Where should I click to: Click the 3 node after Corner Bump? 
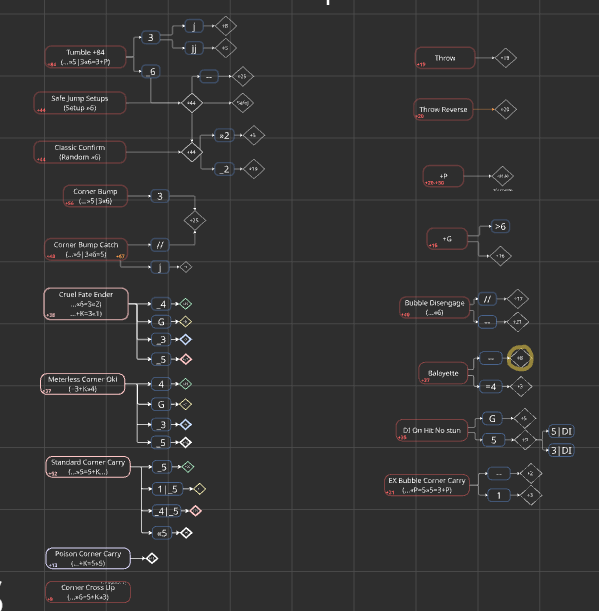tap(160, 196)
